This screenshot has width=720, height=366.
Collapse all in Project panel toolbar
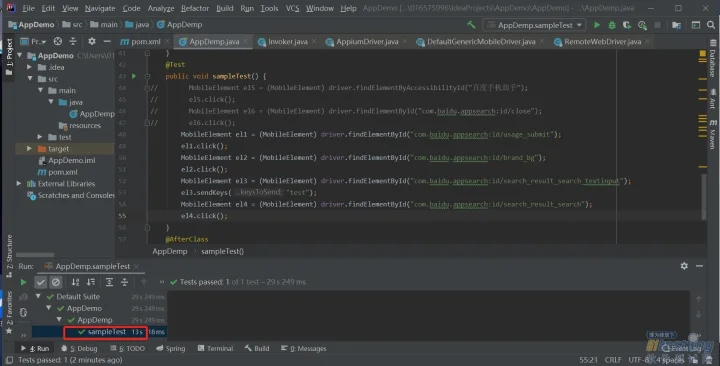coord(73,41)
